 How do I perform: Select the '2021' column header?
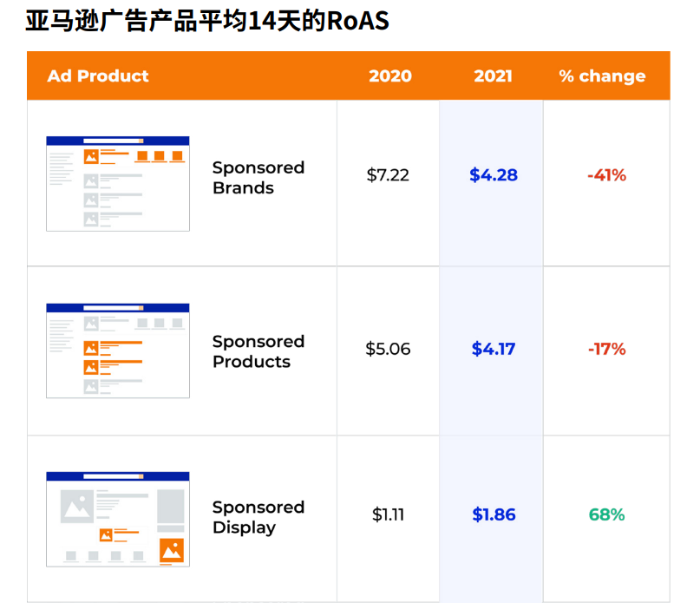pos(493,75)
